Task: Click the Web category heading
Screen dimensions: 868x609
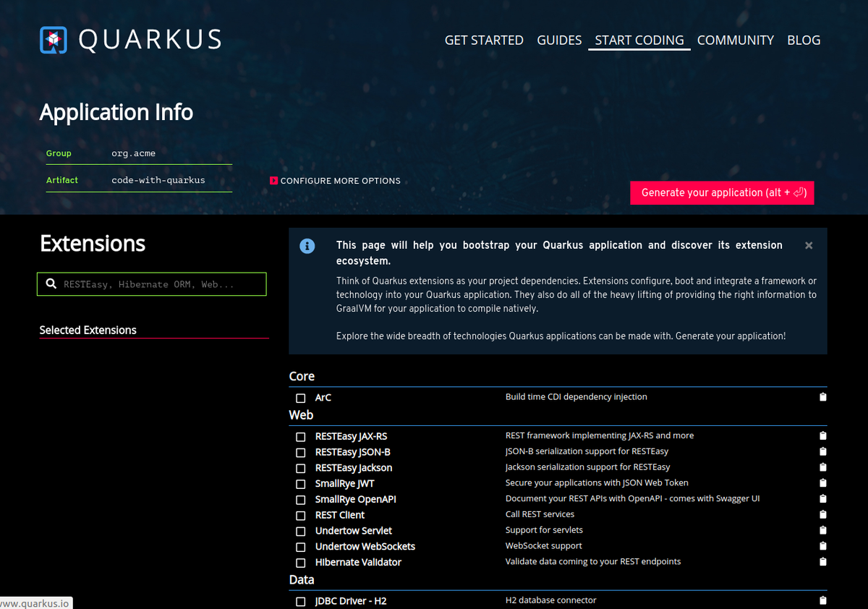Action: click(x=301, y=415)
